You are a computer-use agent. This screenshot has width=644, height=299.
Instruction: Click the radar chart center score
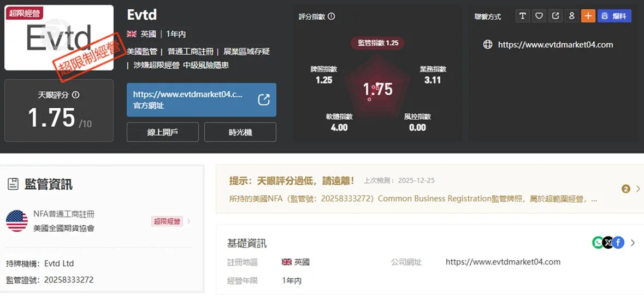(x=378, y=89)
